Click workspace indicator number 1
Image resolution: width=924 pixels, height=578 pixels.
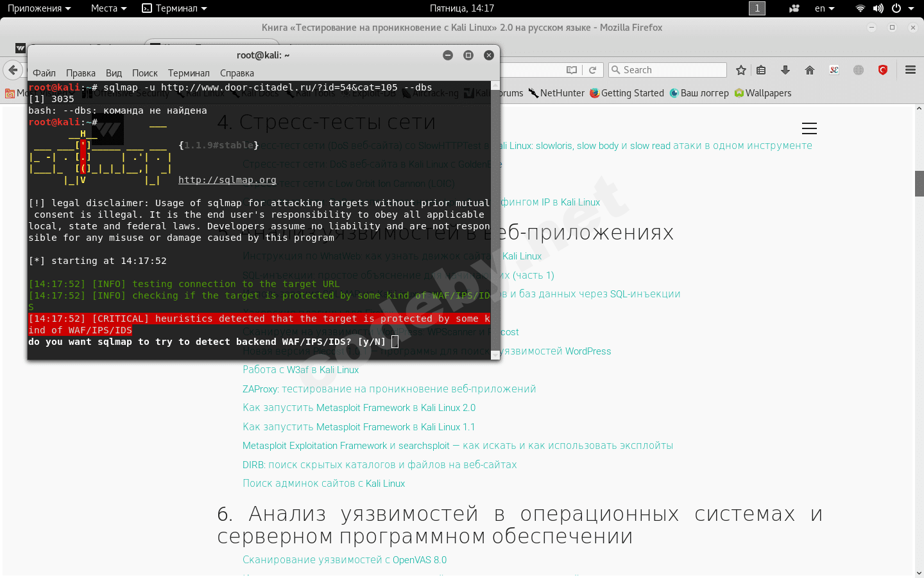click(757, 8)
